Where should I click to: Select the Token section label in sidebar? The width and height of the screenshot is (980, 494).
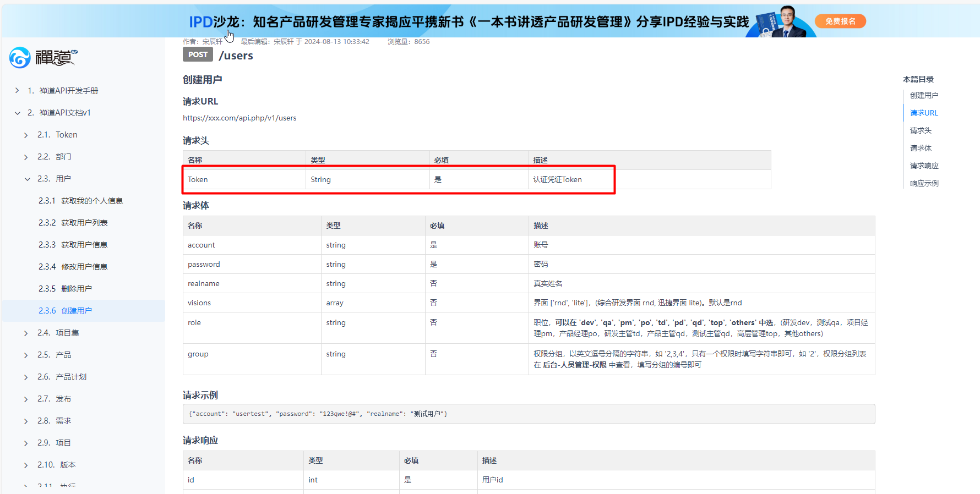tap(67, 135)
